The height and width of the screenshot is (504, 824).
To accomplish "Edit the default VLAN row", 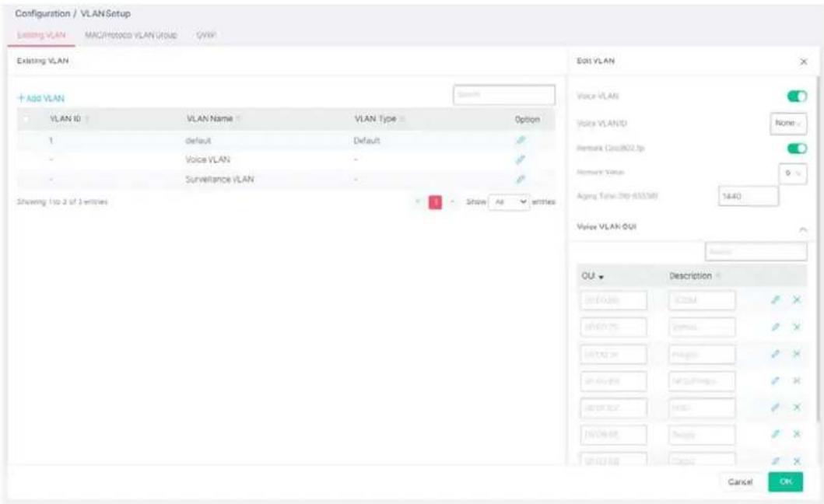I will tap(521, 140).
